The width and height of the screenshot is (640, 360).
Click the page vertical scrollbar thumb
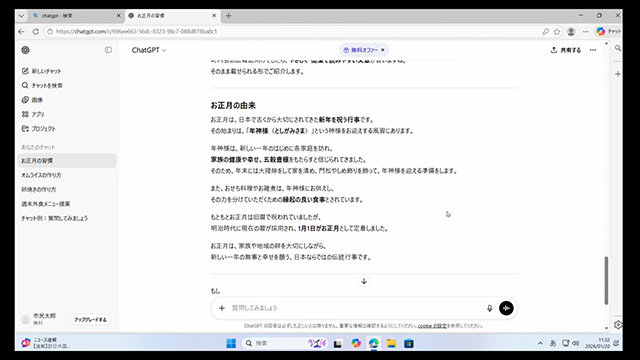[606, 280]
